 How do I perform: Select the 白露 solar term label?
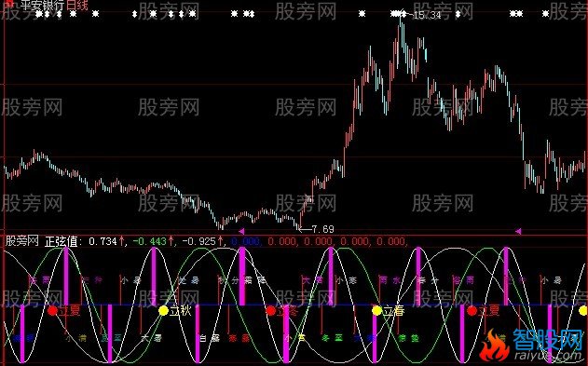[x=210, y=339]
